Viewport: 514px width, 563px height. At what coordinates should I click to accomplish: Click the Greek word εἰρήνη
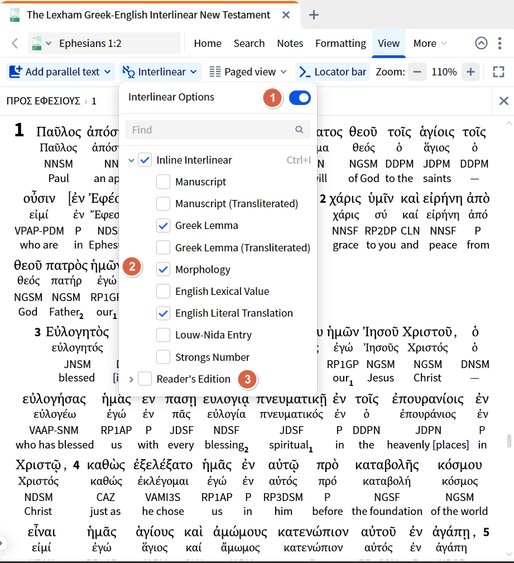(x=443, y=199)
